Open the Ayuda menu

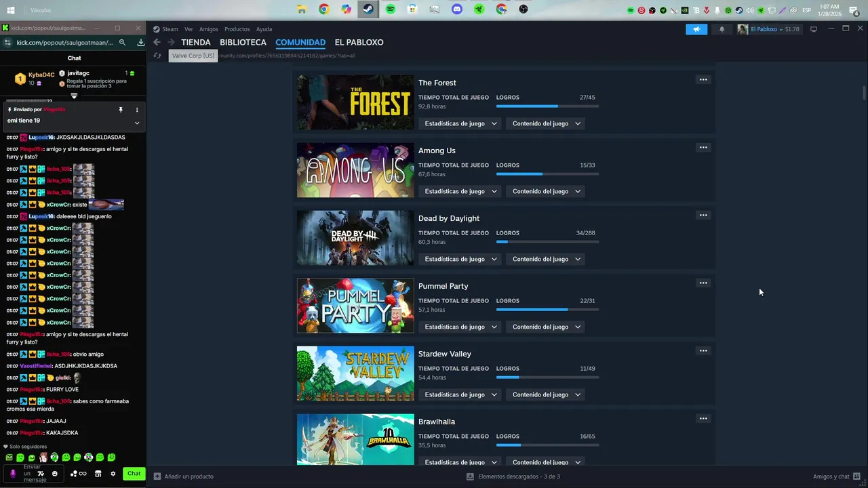tap(264, 29)
